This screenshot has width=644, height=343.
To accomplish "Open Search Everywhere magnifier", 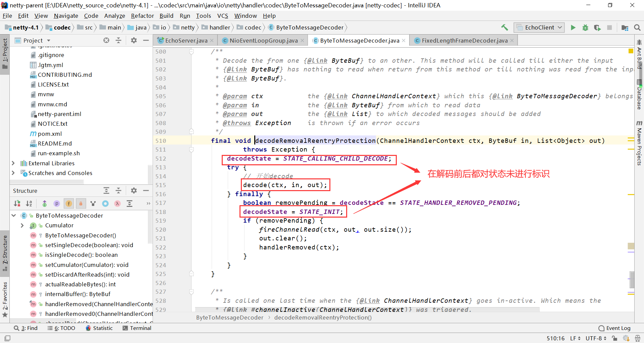I will (637, 27).
